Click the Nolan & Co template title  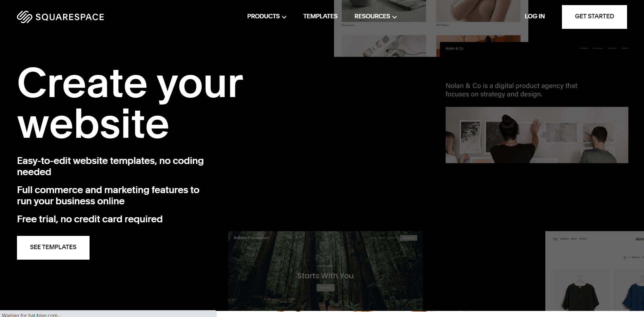[x=454, y=49]
